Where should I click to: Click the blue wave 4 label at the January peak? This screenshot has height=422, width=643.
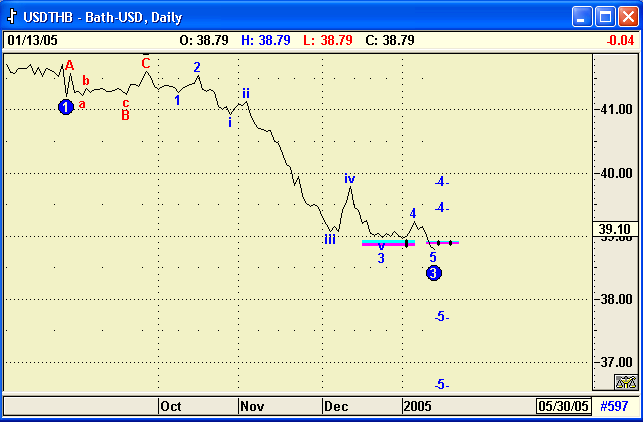point(413,213)
